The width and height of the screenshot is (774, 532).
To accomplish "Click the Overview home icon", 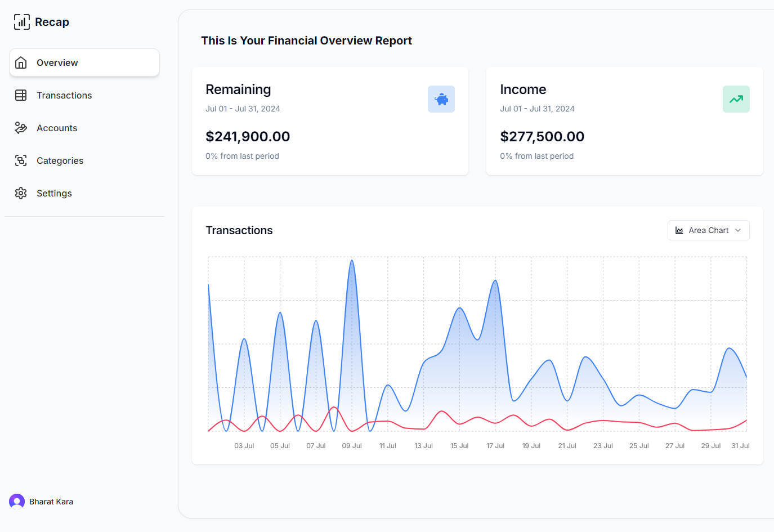I will click(x=21, y=62).
